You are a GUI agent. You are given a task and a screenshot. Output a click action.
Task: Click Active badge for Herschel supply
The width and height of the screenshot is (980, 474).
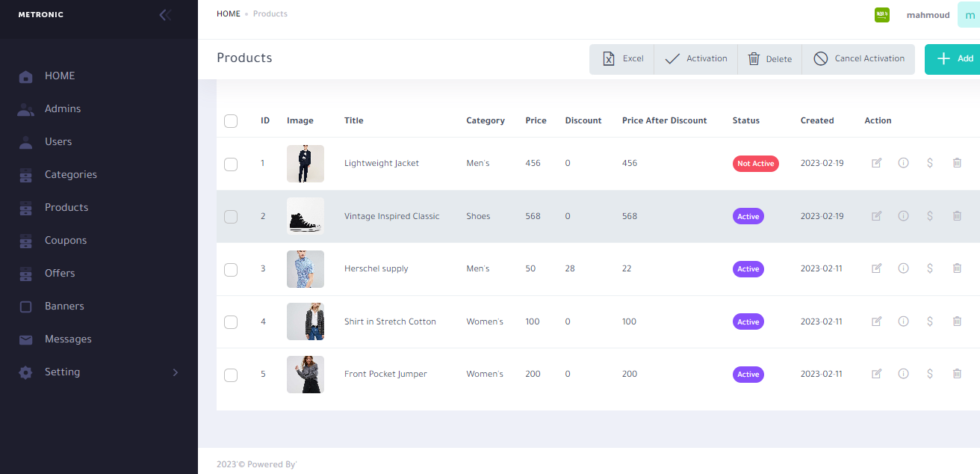[748, 269]
